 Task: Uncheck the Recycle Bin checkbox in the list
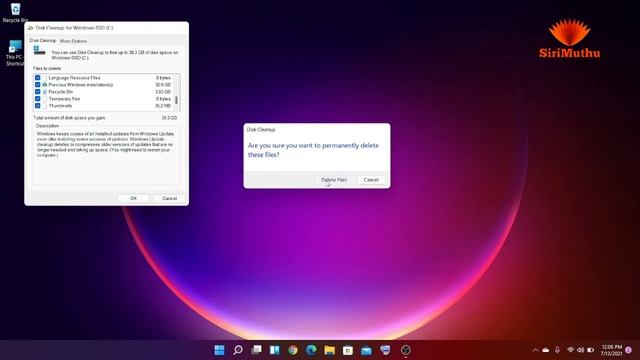(38, 92)
